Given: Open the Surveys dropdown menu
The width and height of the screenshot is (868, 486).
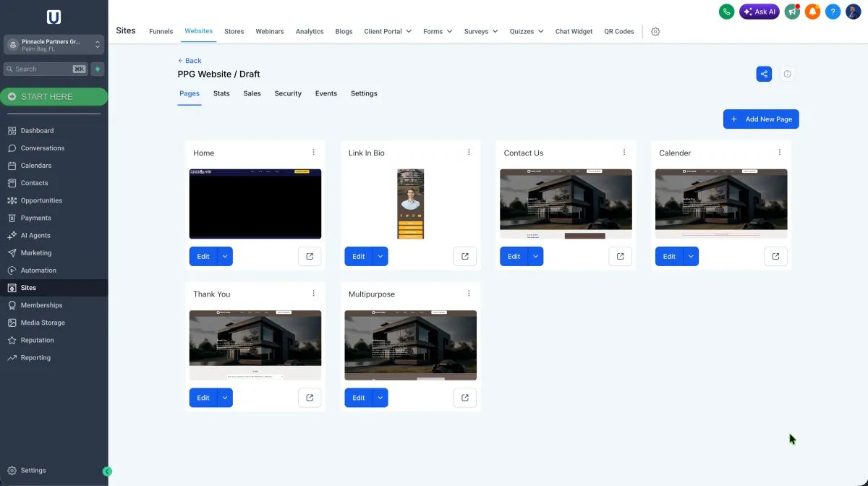Looking at the screenshot, I should [x=481, y=32].
